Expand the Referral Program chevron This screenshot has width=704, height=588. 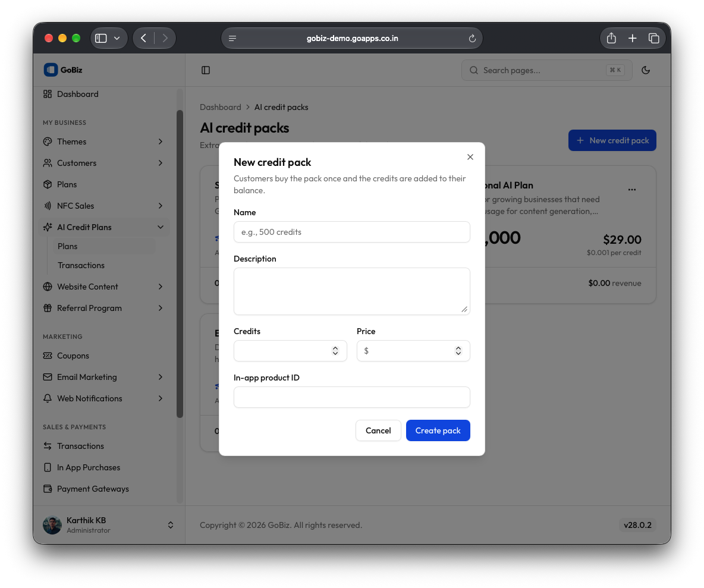point(161,308)
